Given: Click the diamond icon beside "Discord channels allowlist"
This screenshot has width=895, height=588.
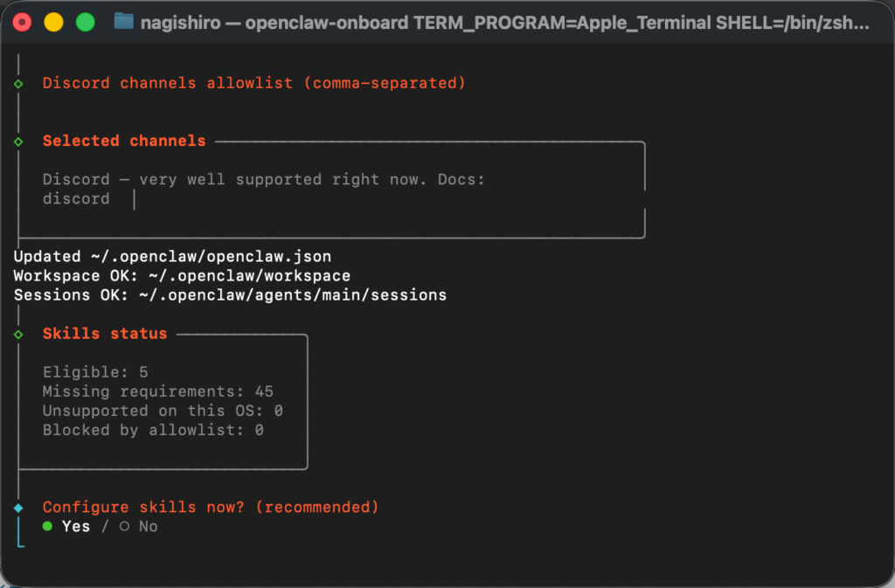Looking at the screenshot, I should tap(20, 83).
